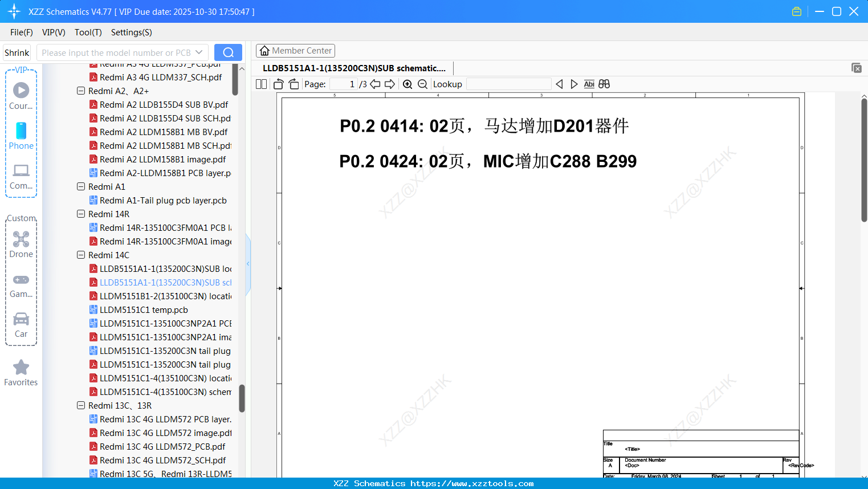Zoom out of the schematic page
This screenshot has width=868, height=489.
[422, 84]
